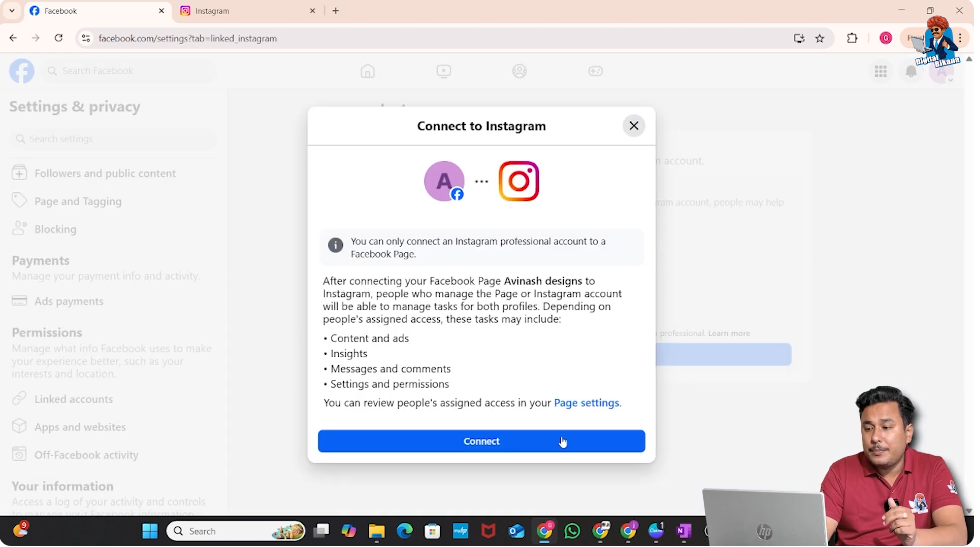Focus the Search settings field
This screenshot has width=980, height=547.
tap(113, 139)
